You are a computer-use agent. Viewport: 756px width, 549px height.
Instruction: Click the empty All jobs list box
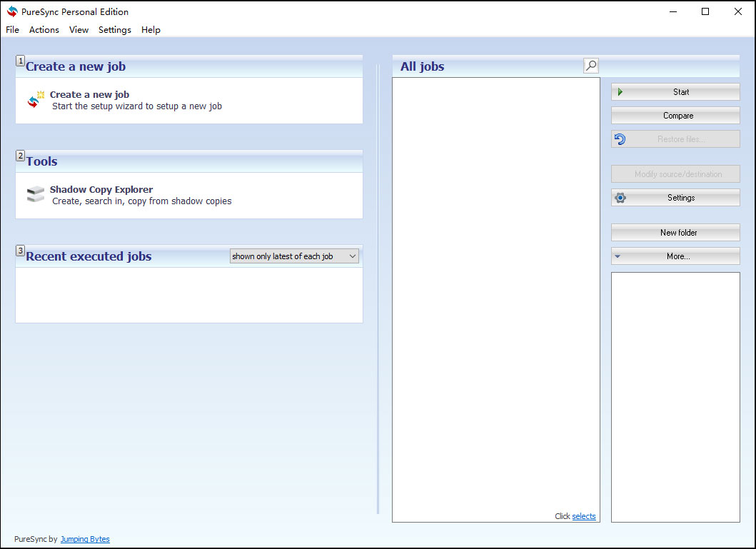coord(495,300)
